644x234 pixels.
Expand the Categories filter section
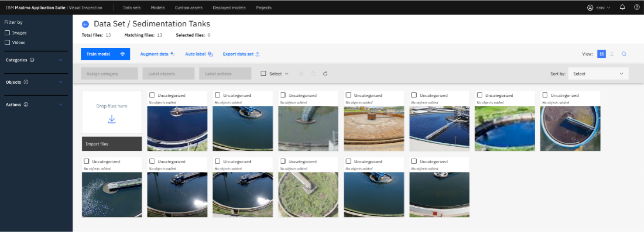click(x=61, y=60)
